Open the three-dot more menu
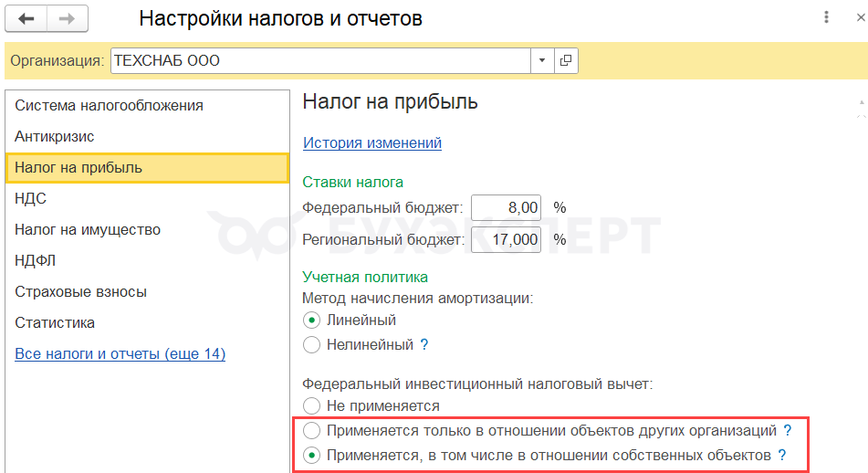Screen dimensions: 868x473 827,17
